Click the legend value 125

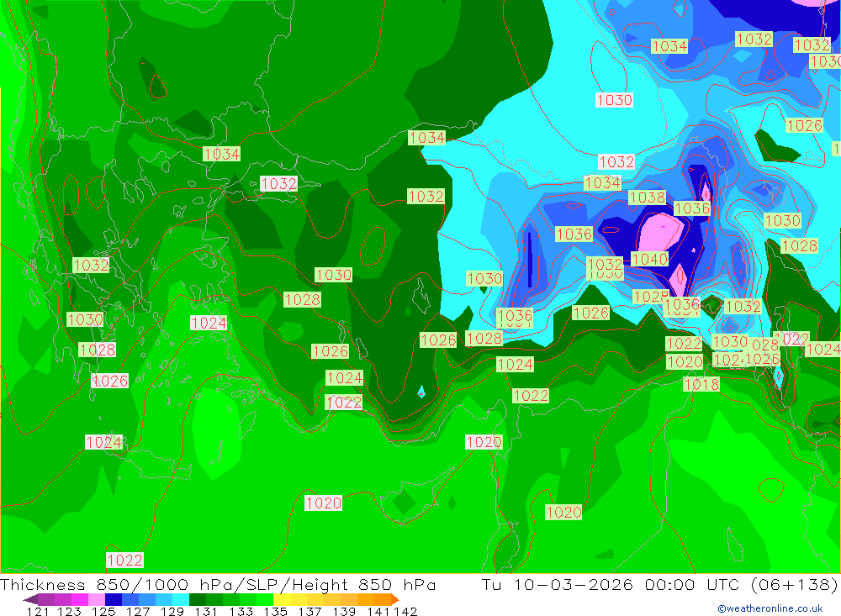(103, 611)
